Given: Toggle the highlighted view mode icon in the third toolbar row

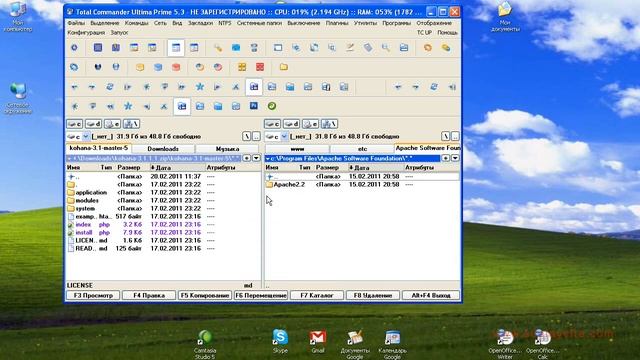Looking at the screenshot, I should (x=254, y=87).
